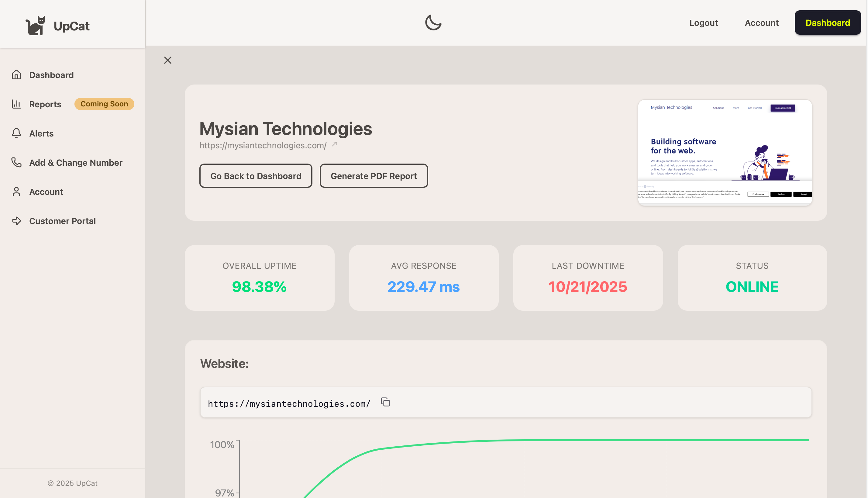Image resolution: width=868 pixels, height=498 pixels.
Task: Click the phone icon for Add & Change Number
Action: click(x=16, y=162)
